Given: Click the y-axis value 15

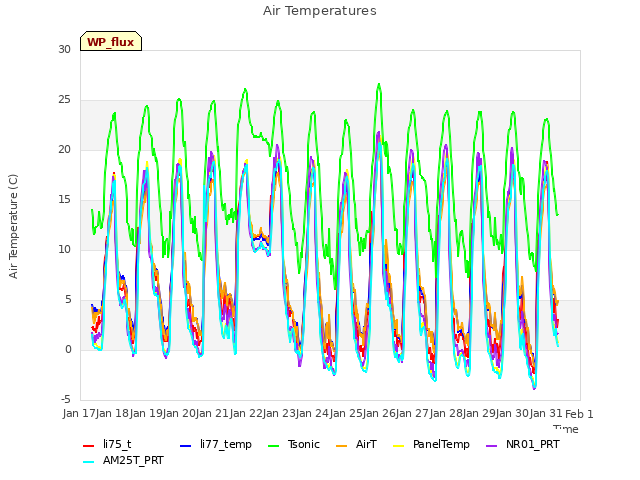Looking at the screenshot, I should pos(64,200).
